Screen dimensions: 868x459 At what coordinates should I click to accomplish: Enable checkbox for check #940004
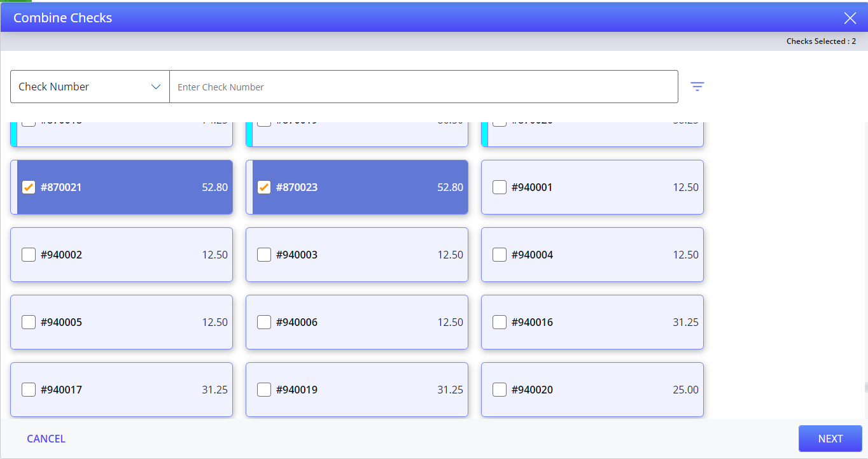click(x=500, y=255)
